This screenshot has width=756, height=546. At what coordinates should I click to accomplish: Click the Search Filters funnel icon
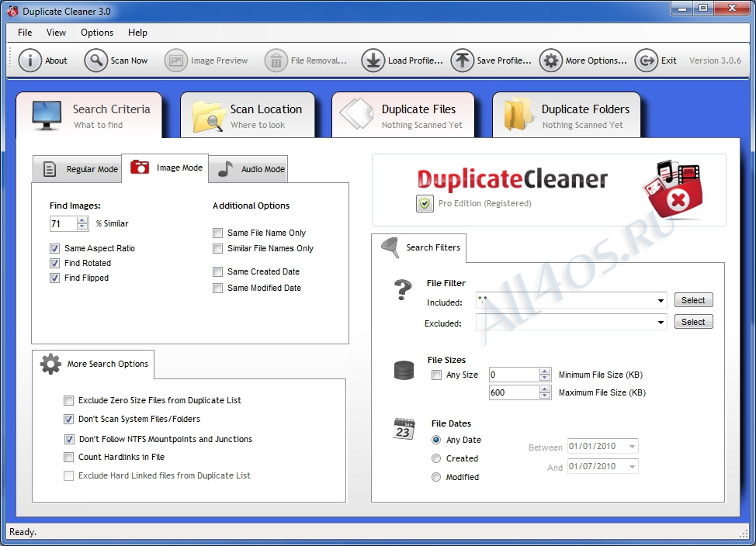point(390,247)
